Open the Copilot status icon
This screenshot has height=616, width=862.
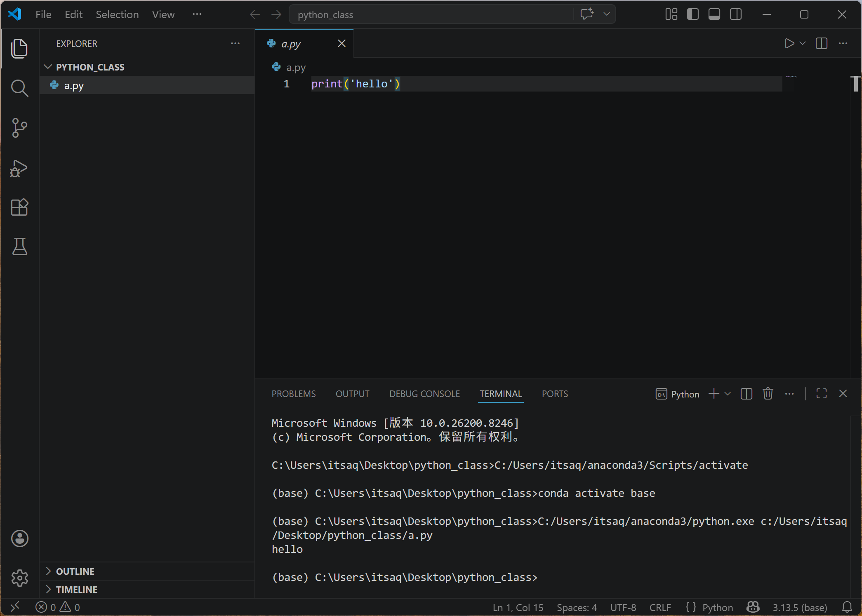click(x=753, y=607)
